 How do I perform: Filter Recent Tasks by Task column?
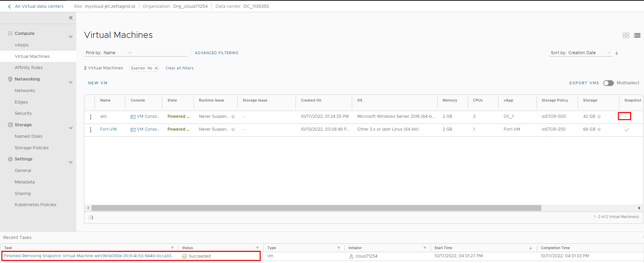point(172,248)
